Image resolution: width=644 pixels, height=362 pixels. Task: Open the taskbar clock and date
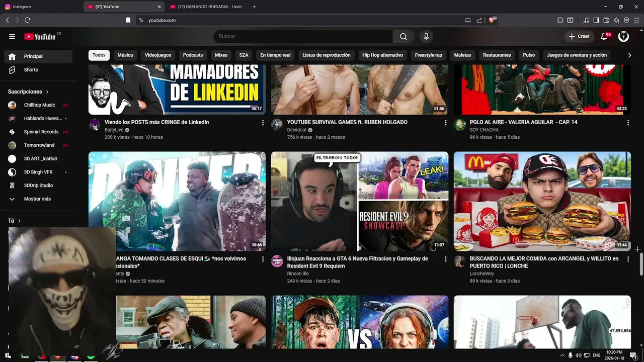tap(614, 355)
